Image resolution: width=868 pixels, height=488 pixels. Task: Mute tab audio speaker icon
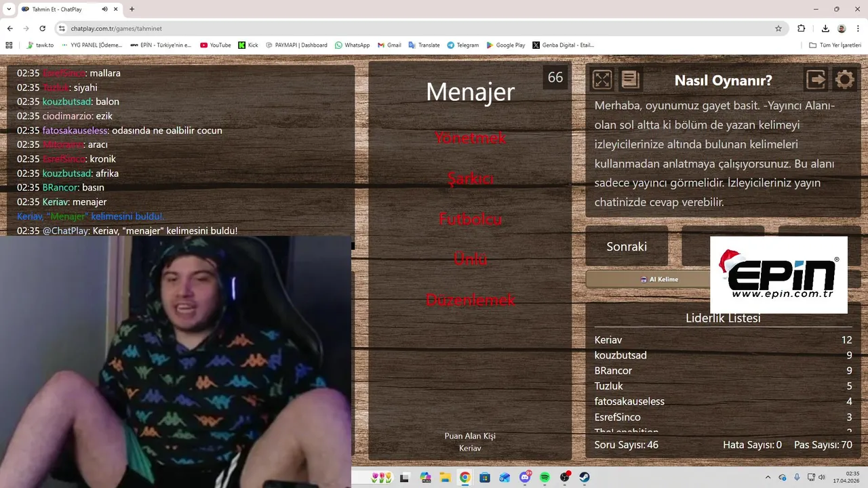(x=105, y=9)
